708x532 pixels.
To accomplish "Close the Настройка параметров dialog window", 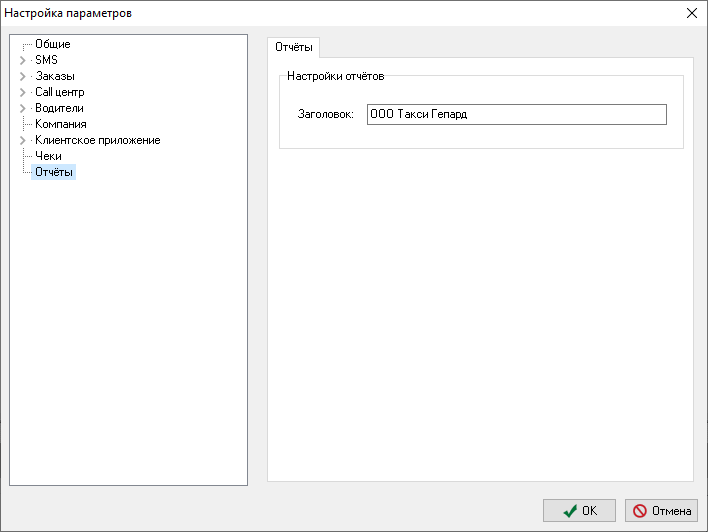I will click(692, 13).
